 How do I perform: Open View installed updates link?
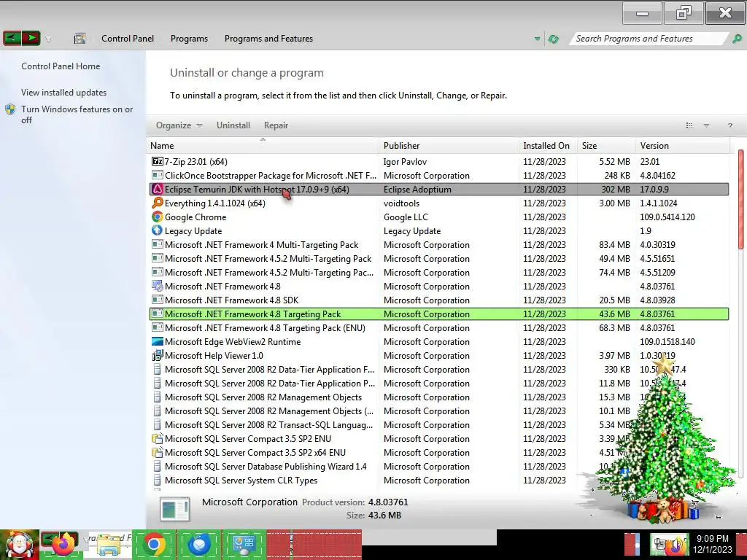(x=64, y=93)
